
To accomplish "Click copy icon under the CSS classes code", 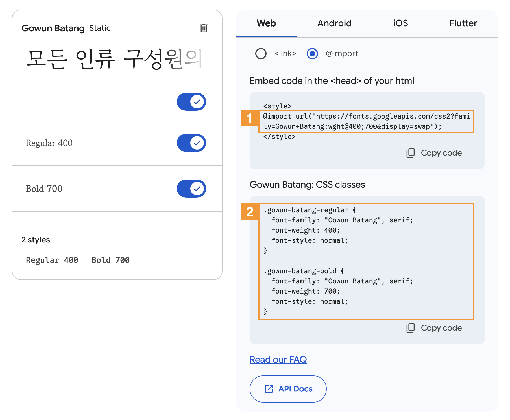I will pyautogui.click(x=410, y=328).
